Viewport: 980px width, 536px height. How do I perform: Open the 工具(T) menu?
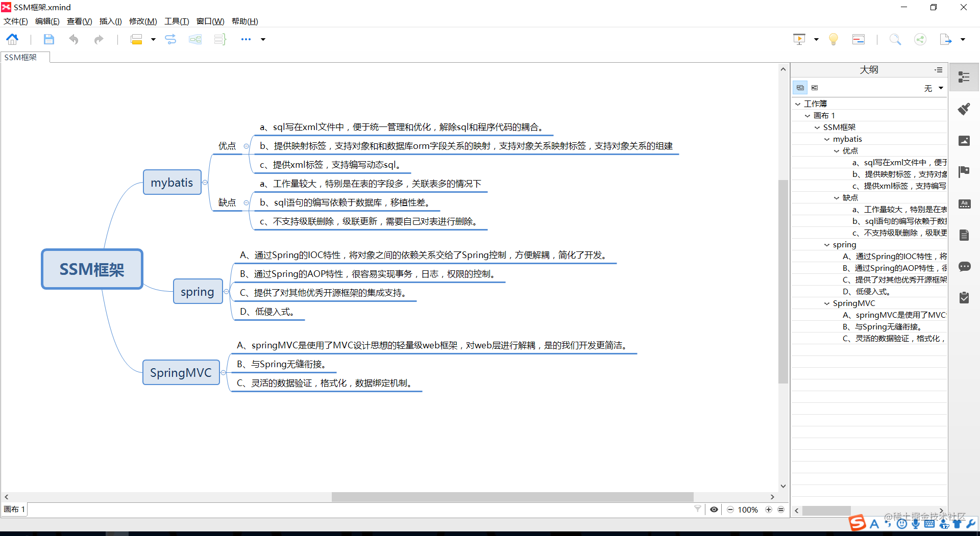pos(176,21)
